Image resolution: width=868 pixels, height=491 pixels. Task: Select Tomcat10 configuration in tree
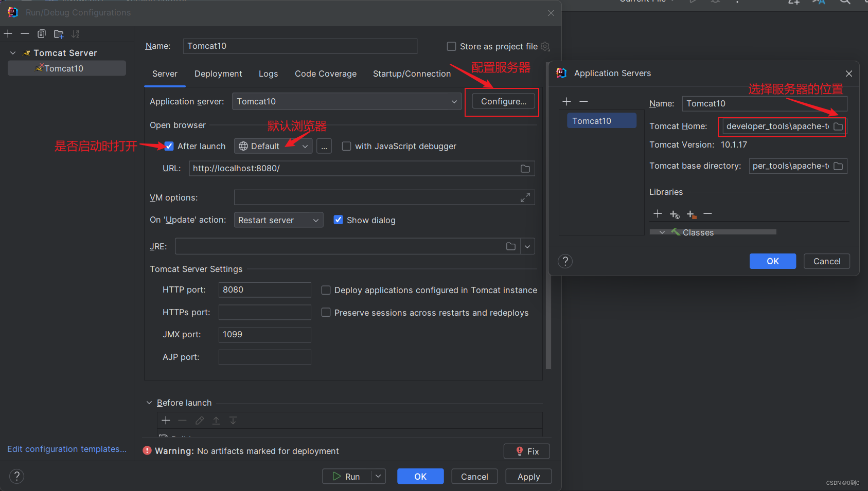tap(67, 68)
